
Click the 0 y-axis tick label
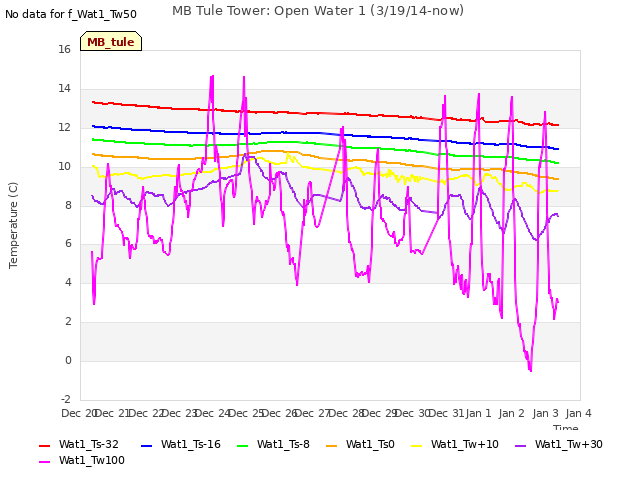(x=68, y=360)
